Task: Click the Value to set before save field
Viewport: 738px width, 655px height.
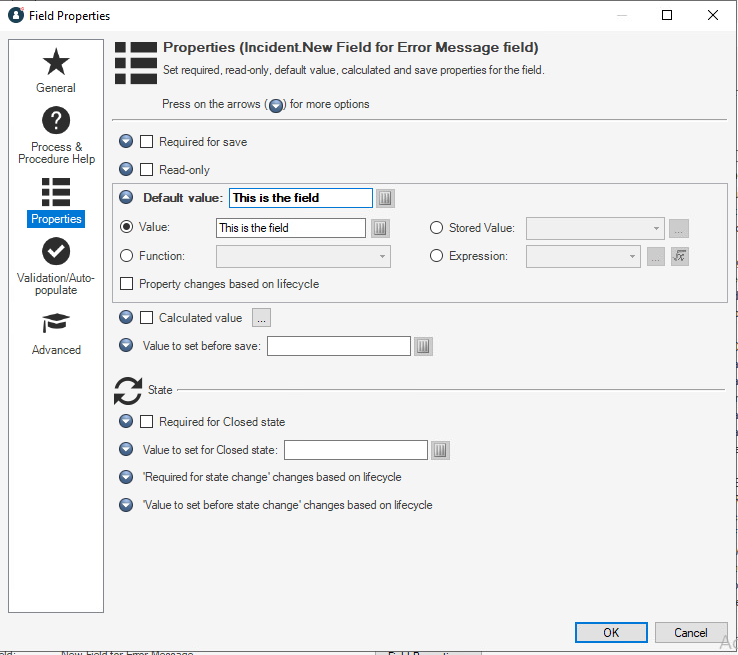Action: tap(339, 346)
